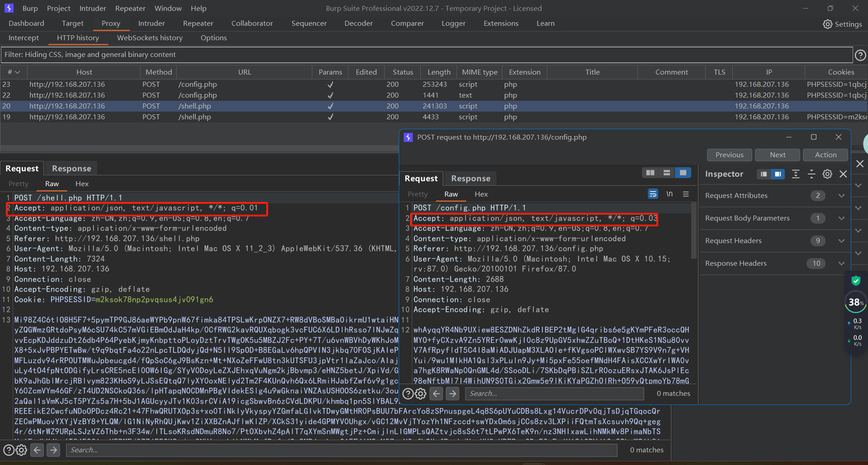Show the Response tab in main window
This screenshot has width=868, height=465.
(x=71, y=169)
